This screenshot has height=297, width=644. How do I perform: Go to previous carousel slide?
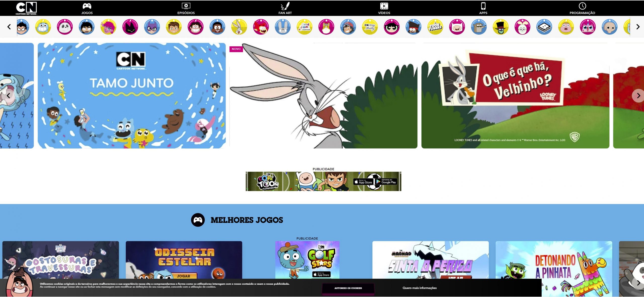click(x=8, y=96)
